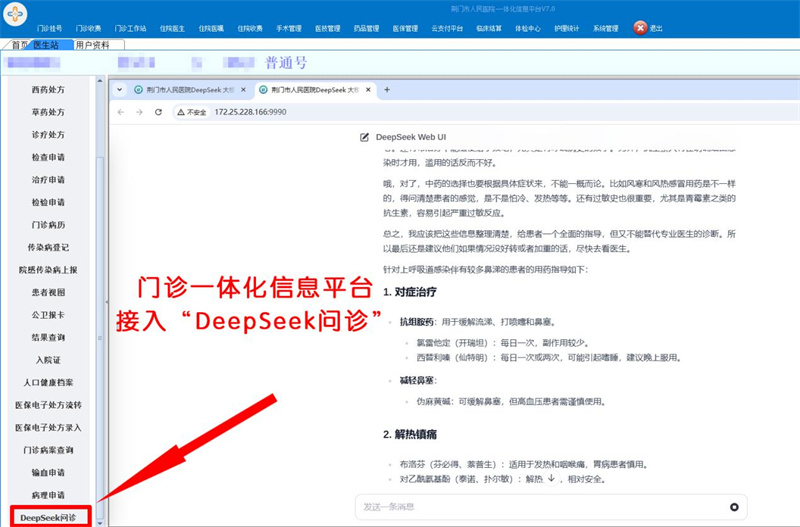Open 护理统计 menu
This screenshot has width=800, height=527.
click(566, 29)
